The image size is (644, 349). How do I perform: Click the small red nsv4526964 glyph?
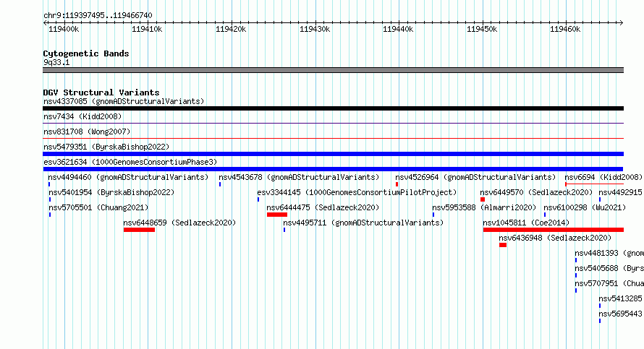click(397, 184)
